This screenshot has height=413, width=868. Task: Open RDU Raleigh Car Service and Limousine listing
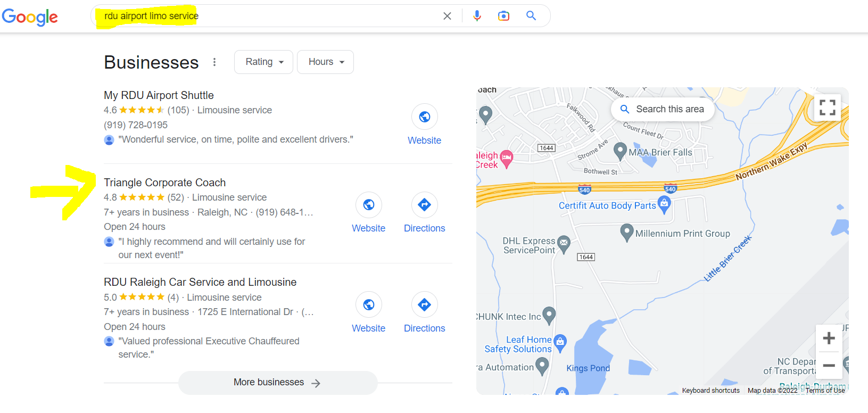(x=200, y=282)
